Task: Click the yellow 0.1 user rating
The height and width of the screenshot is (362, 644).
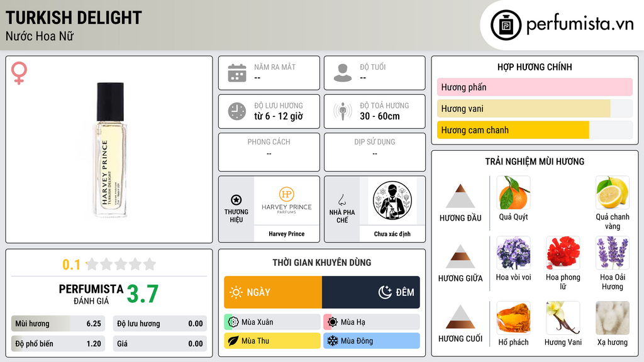Action: [71, 265]
